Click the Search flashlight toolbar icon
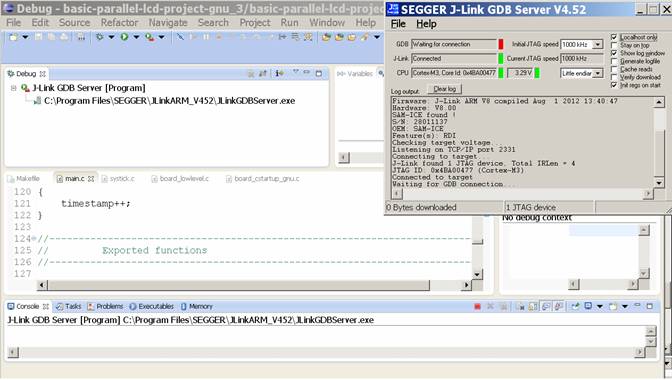672x380 pixels. point(364,37)
